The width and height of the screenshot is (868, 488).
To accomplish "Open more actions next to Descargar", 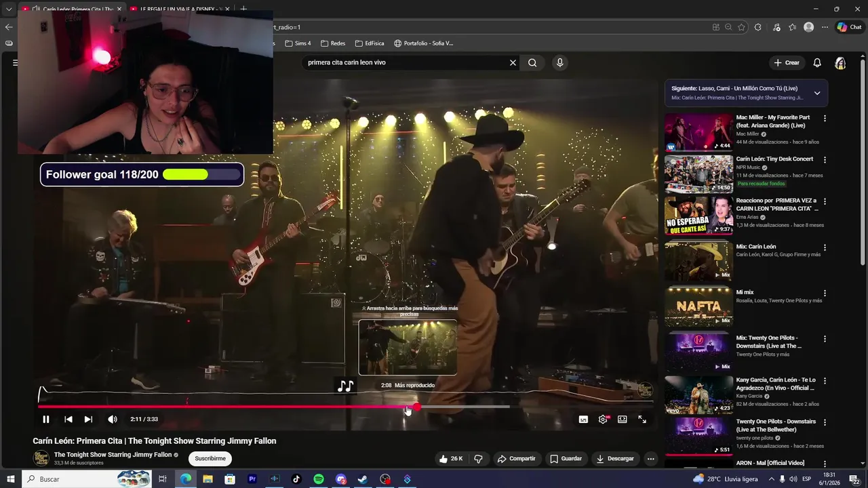I will point(651,459).
